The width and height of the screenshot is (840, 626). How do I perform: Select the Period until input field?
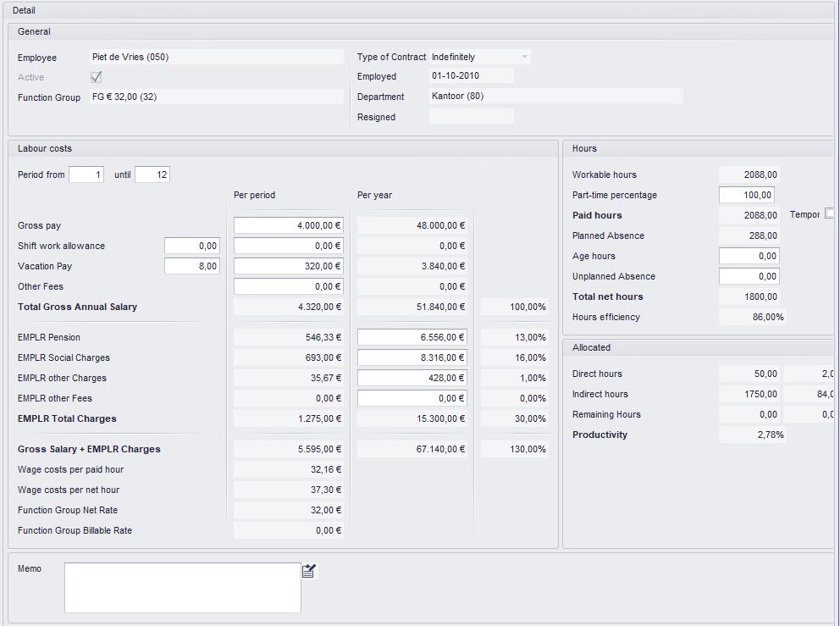pyautogui.click(x=152, y=175)
